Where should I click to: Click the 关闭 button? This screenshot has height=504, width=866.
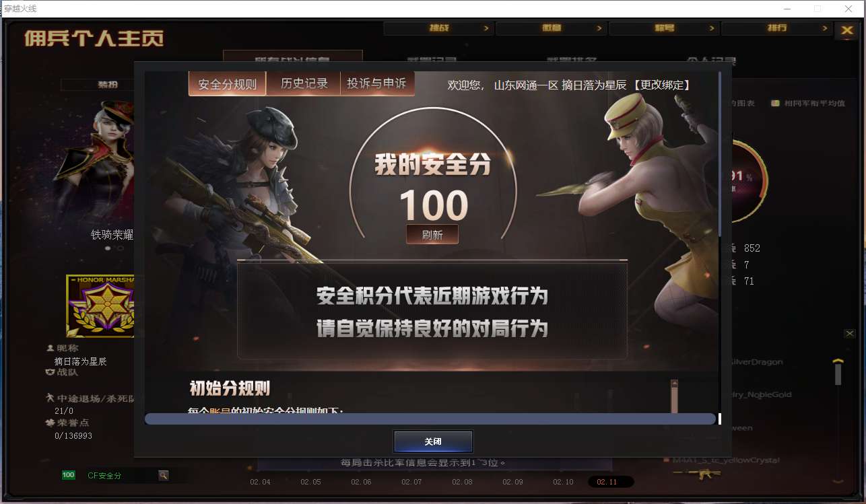coord(433,441)
